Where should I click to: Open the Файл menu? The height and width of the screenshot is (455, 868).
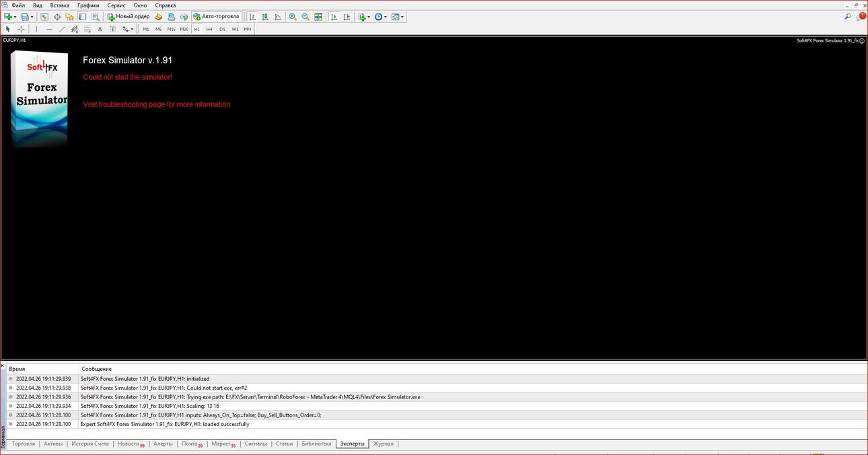(18, 5)
